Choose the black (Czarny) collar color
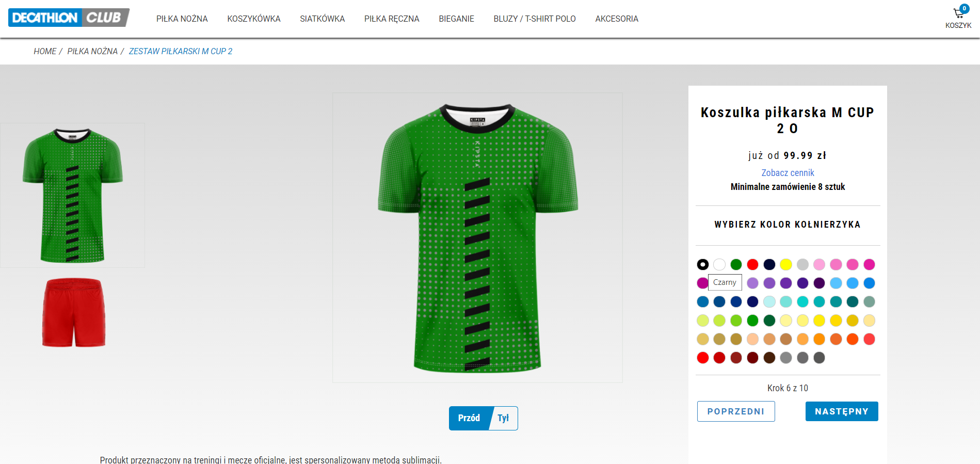This screenshot has height=464, width=980. pyautogui.click(x=703, y=265)
